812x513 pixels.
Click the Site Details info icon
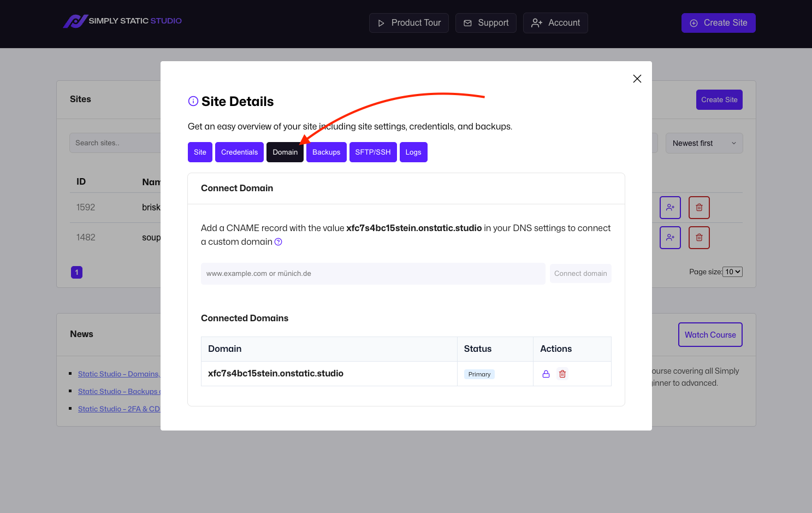[193, 101]
